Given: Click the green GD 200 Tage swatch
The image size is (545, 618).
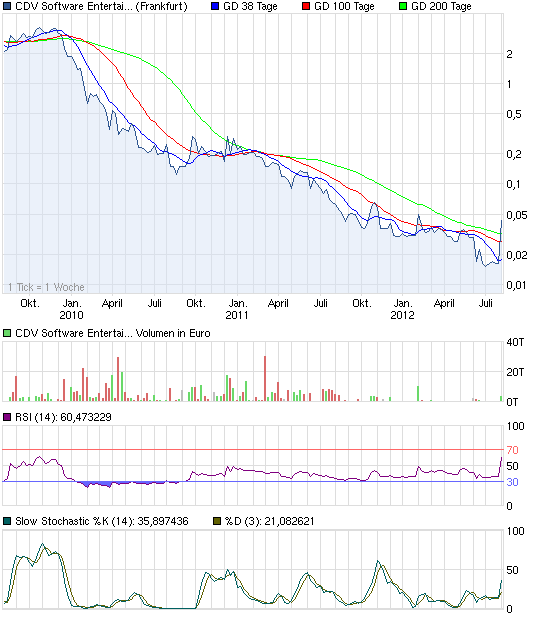Looking at the screenshot, I should point(403,6).
